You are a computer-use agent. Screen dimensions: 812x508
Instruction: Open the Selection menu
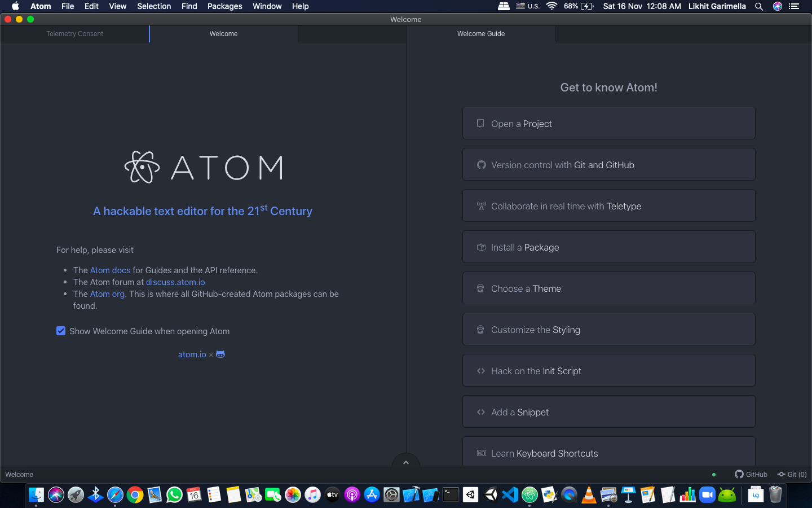pyautogui.click(x=154, y=6)
